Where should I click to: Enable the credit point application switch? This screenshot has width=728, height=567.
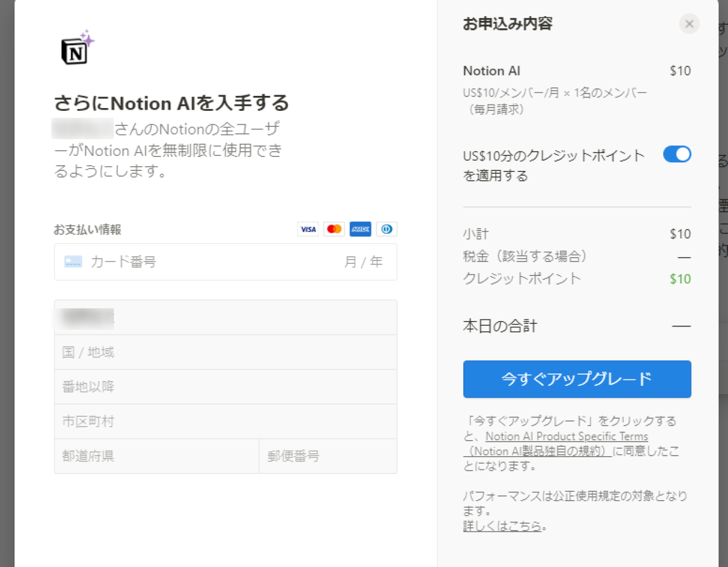(677, 154)
